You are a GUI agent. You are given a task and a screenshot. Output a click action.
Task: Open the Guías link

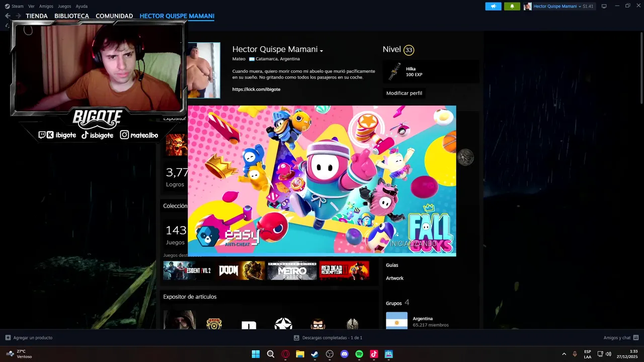pyautogui.click(x=392, y=265)
